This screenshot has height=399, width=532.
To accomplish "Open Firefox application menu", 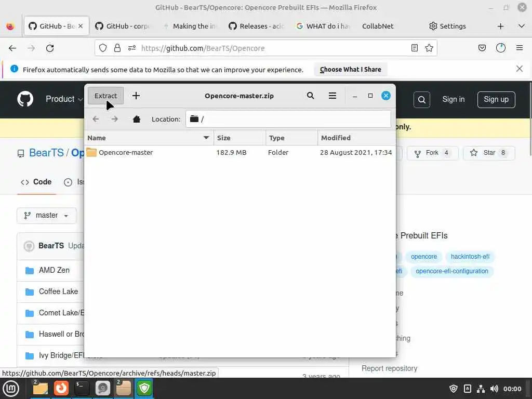I will [520, 48].
